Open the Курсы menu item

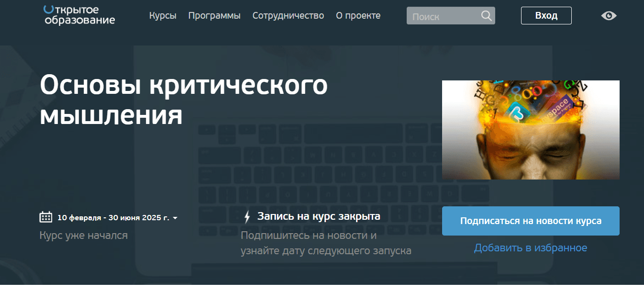163,15
